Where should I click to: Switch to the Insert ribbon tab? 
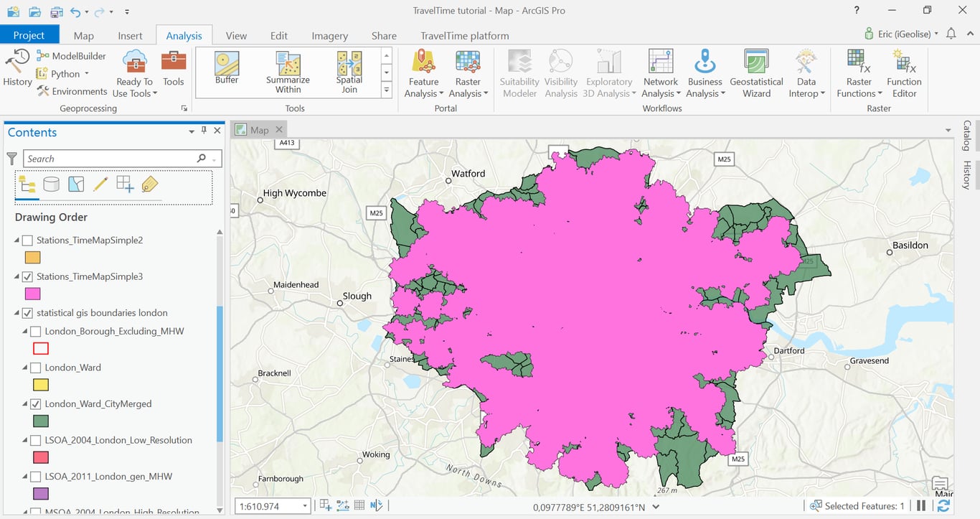(x=130, y=35)
